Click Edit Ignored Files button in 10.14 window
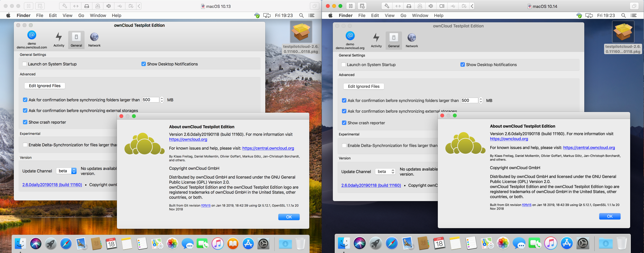Image resolution: width=644 pixels, height=253 pixels. click(x=364, y=86)
